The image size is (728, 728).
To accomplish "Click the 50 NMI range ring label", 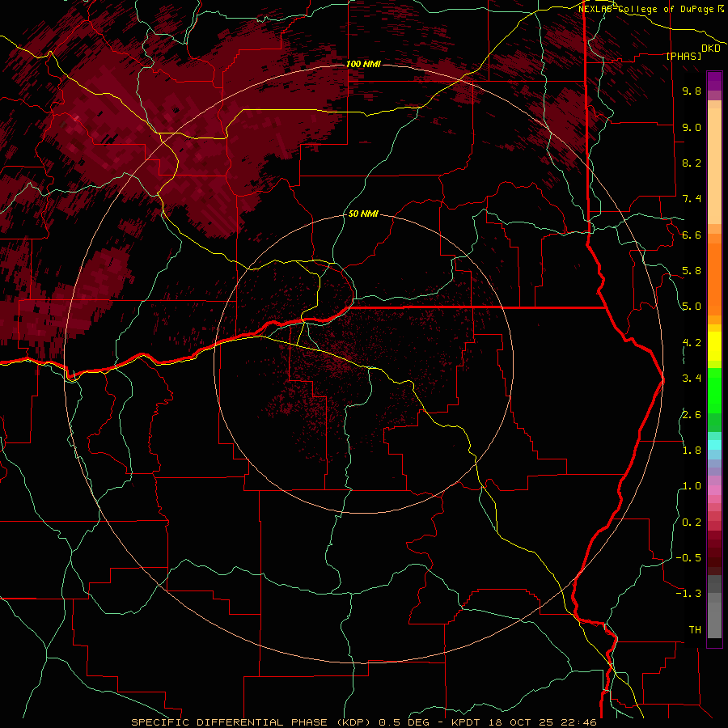I will (x=363, y=214).
